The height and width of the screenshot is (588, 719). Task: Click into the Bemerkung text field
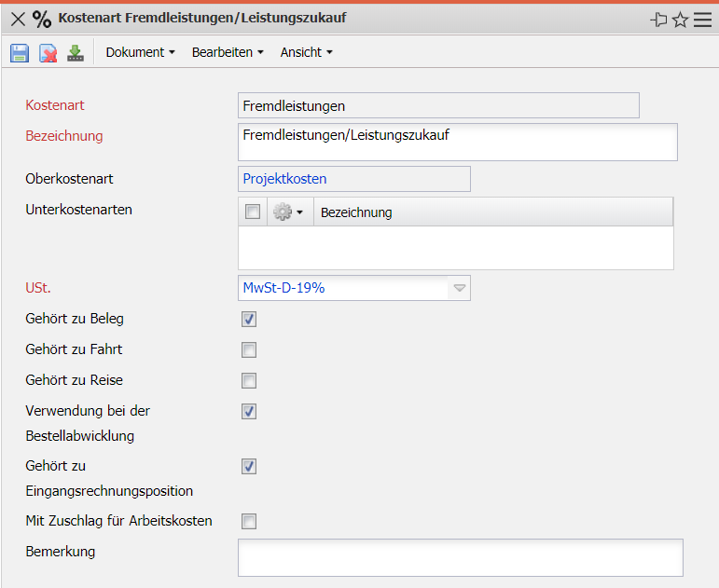point(461,557)
